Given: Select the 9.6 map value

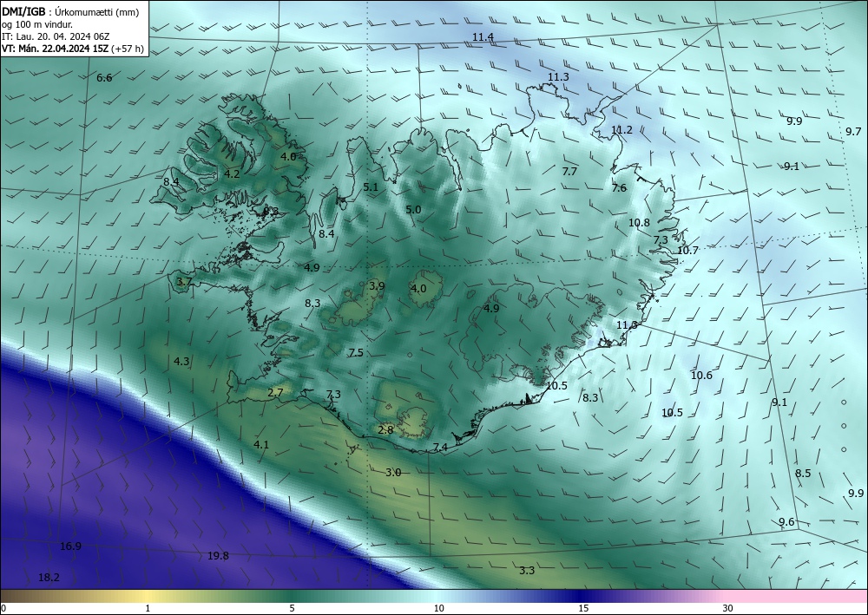Looking at the screenshot, I should pyautogui.click(x=786, y=522).
